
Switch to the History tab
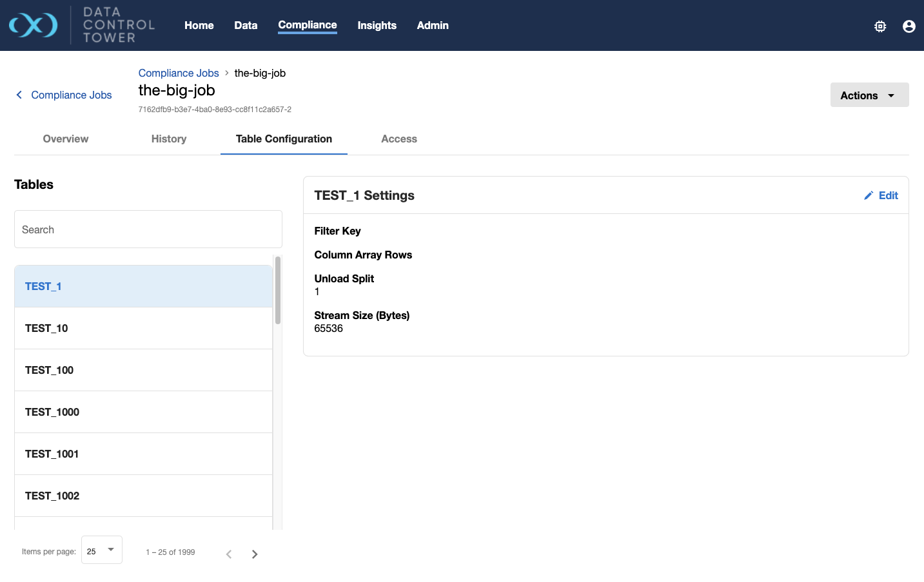(168, 139)
